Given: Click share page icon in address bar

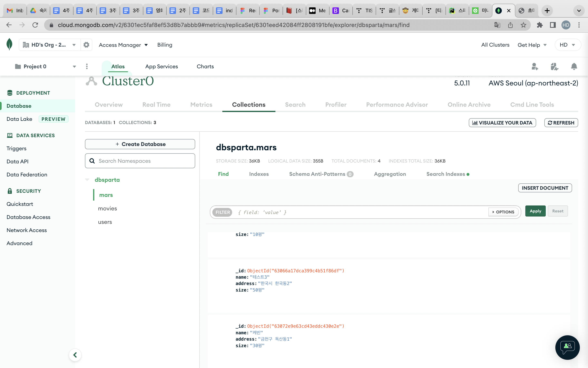Looking at the screenshot, I should point(510,25).
